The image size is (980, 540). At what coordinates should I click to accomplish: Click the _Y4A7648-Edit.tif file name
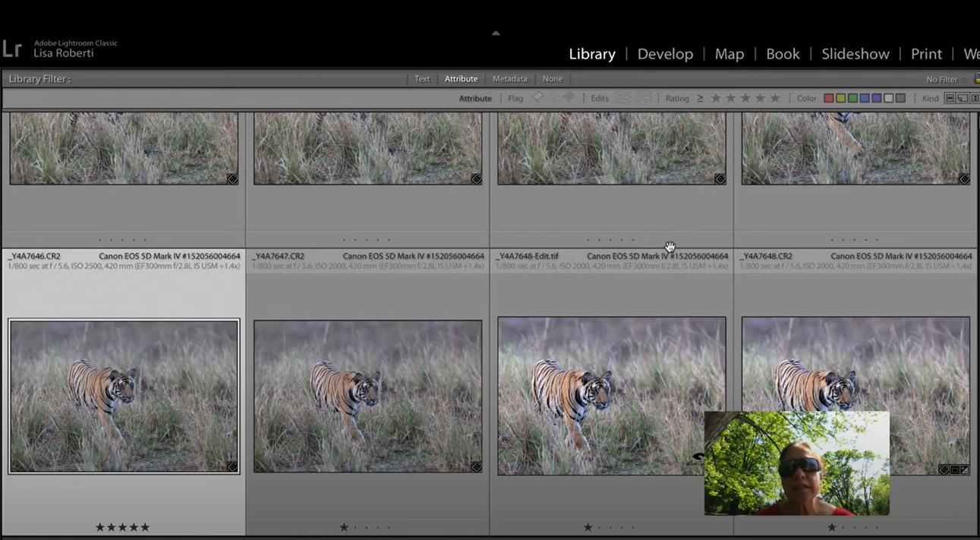(x=527, y=257)
